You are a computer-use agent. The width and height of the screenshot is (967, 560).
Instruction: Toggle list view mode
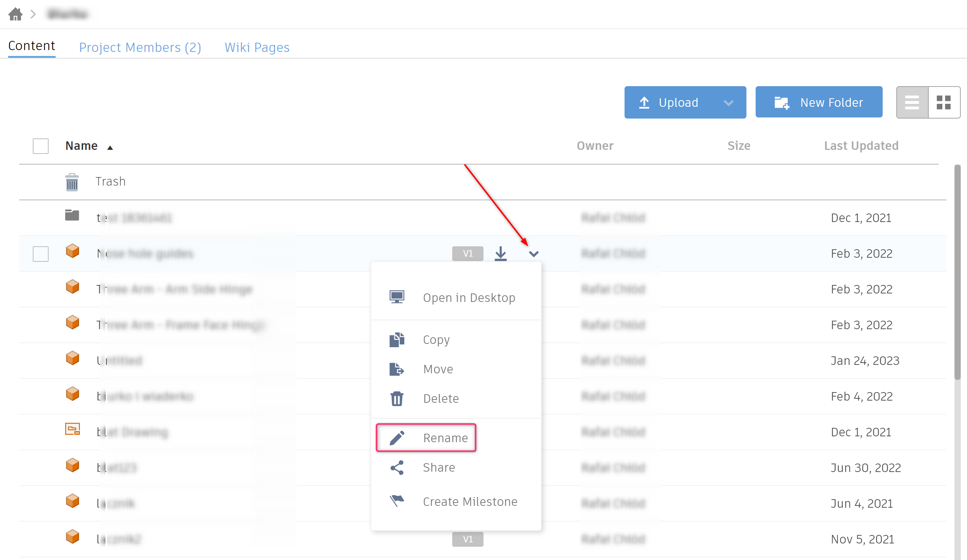(912, 102)
